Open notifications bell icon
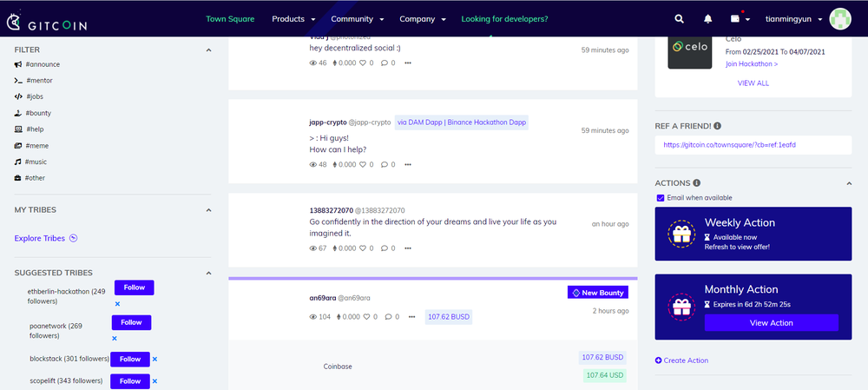The height and width of the screenshot is (390, 868). click(x=708, y=19)
